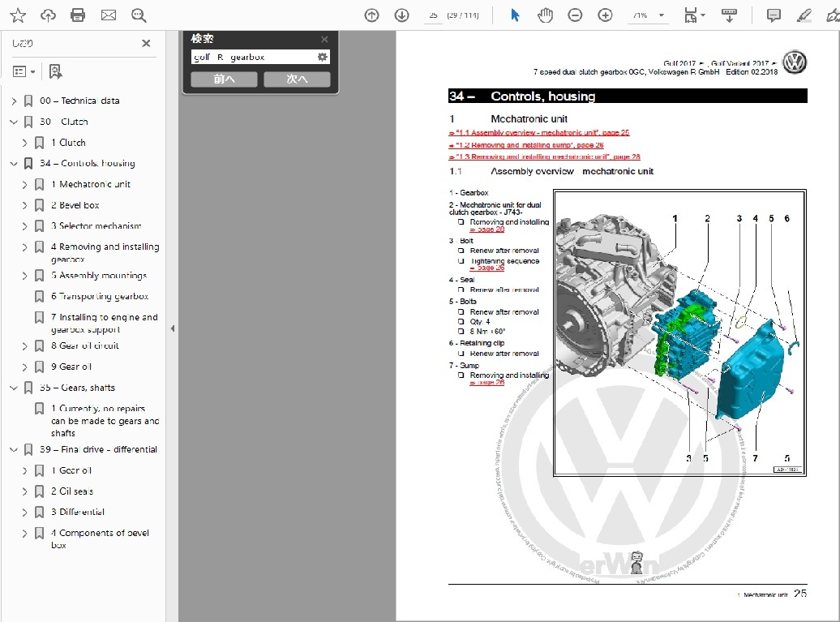The width and height of the screenshot is (840, 622).
Task: Close the search box
Action: (324, 39)
